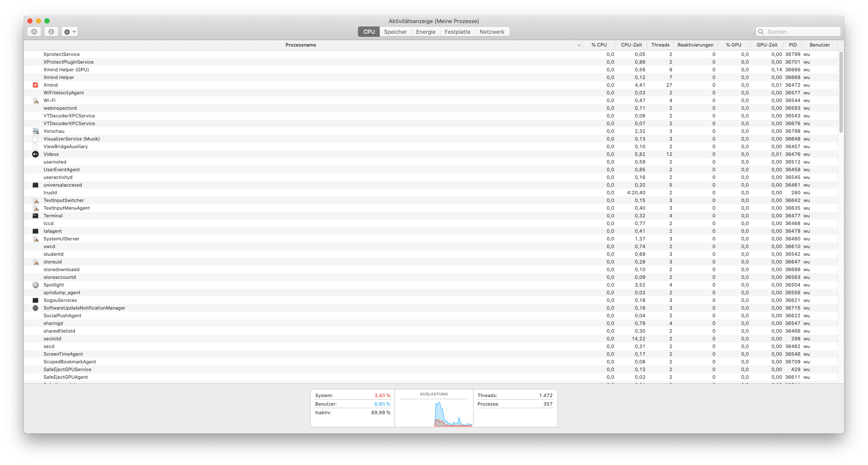The height and width of the screenshot is (465, 868).
Task: Click the Wi-Fi row icon
Action: [36, 100]
